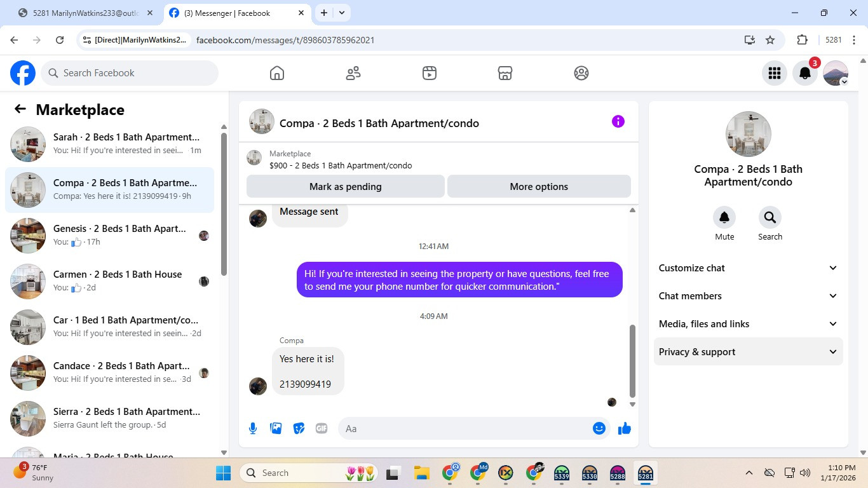Search in conversation via magnifier icon
This screenshot has height=488, width=868.
tap(770, 218)
